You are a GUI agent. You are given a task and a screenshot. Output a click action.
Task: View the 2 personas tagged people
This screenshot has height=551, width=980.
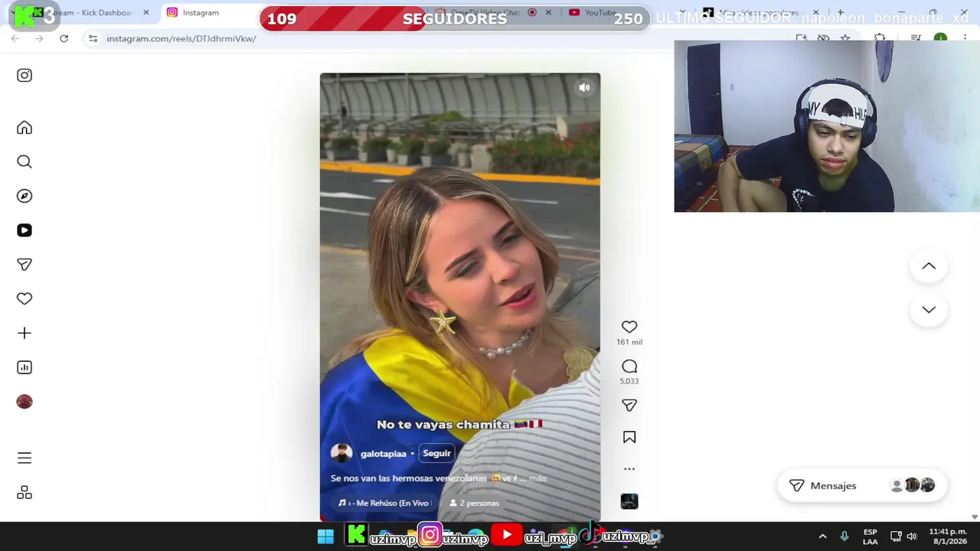click(474, 503)
